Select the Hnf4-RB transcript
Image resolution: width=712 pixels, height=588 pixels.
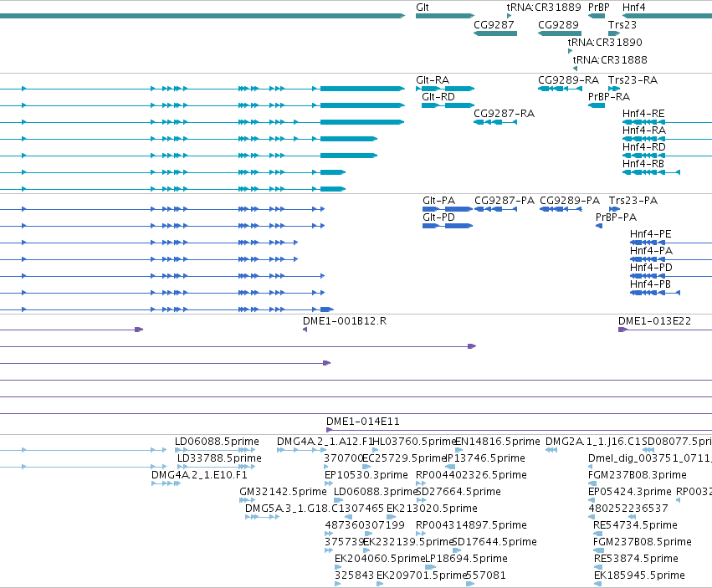point(651,172)
